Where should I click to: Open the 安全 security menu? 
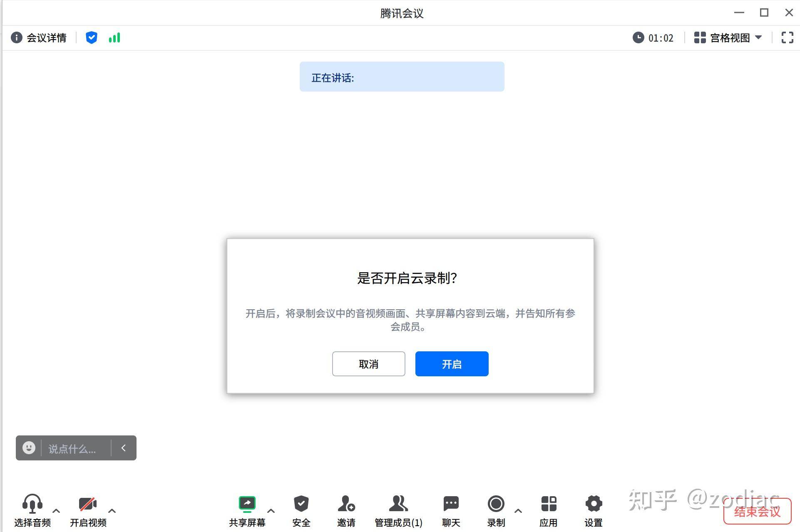tap(301, 511)
